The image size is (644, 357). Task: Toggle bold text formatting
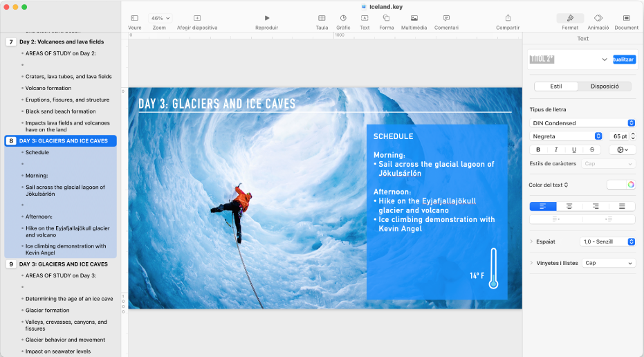tap(538, 149)
